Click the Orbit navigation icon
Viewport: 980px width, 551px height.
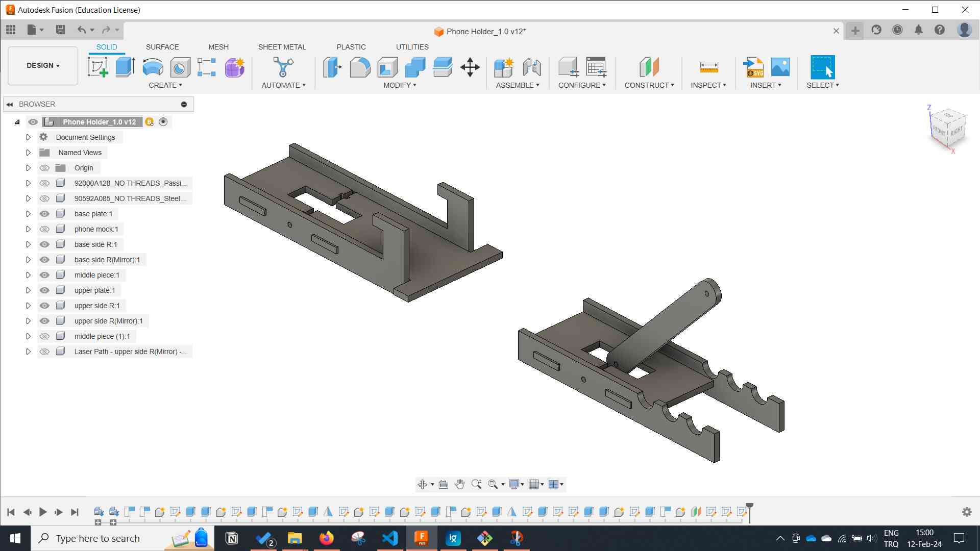point(422,484)
